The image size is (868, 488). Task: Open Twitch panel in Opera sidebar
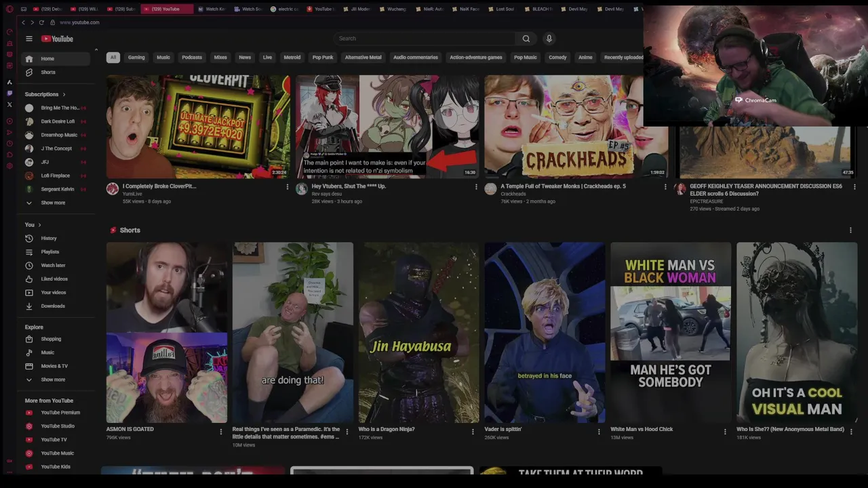pyautogui.click(x=9, y=93)
